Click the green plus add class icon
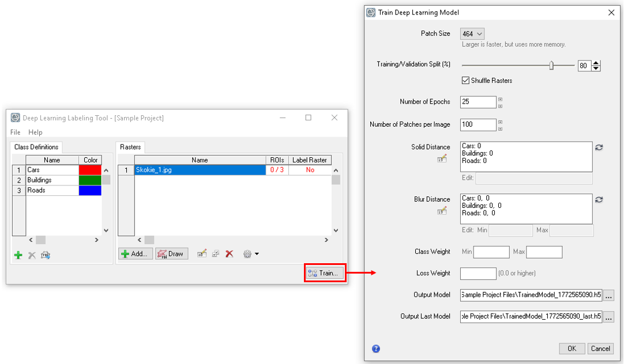This screenshot has width=624, height=364. (18, 255)
